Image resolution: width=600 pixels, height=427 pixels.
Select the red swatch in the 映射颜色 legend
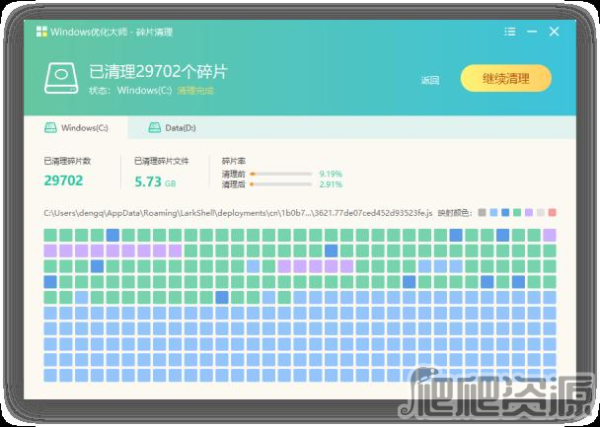(552, 212)
